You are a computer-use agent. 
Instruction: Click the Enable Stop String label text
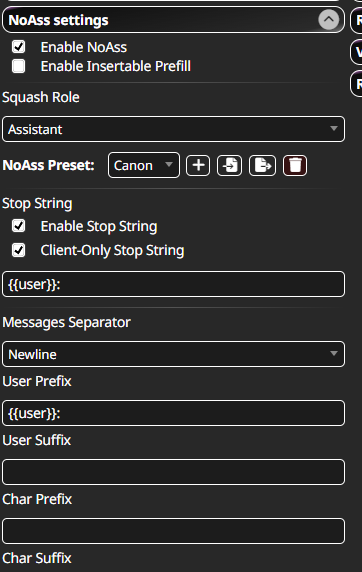click(x=99, y=227)
